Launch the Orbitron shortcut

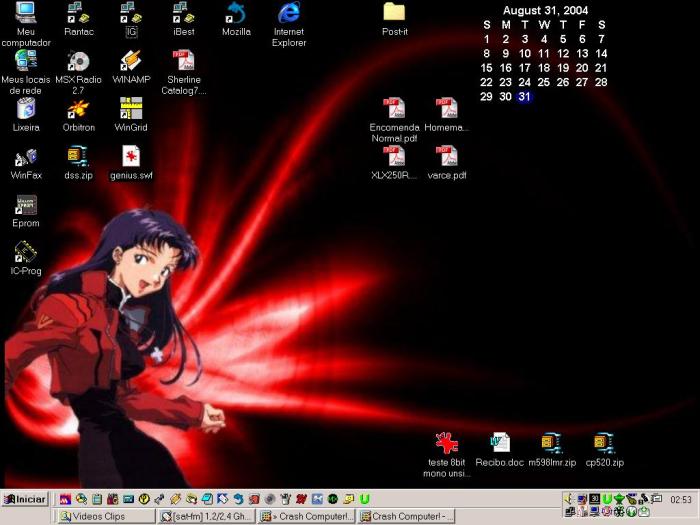[x=79, y=115]
